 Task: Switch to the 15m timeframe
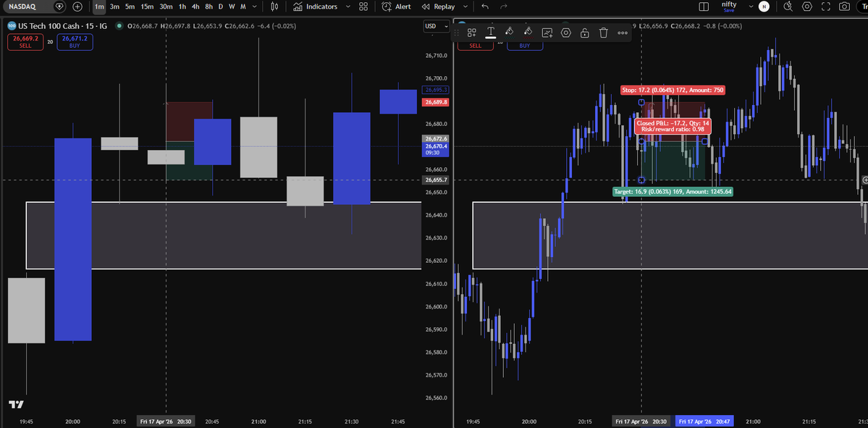click(147, 7)
